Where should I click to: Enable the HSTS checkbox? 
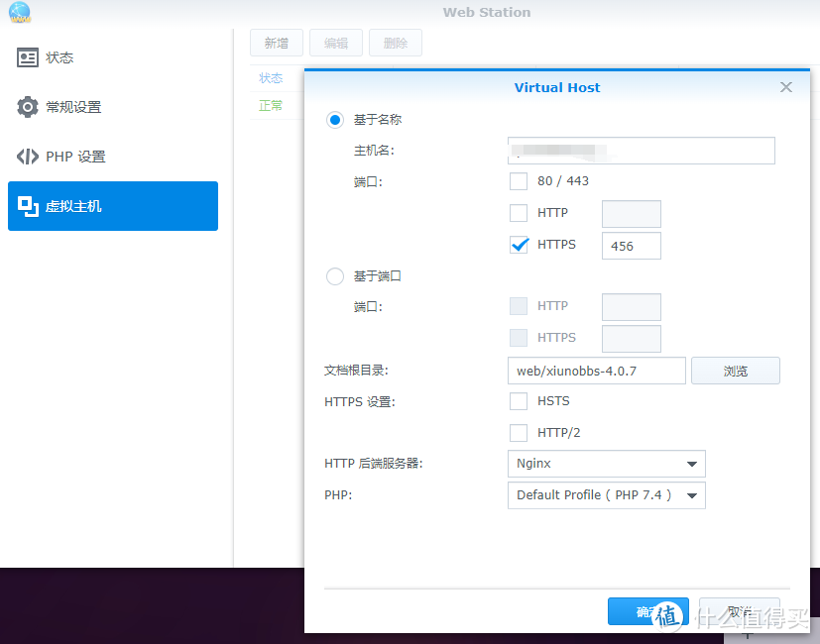tap(519, 401)
